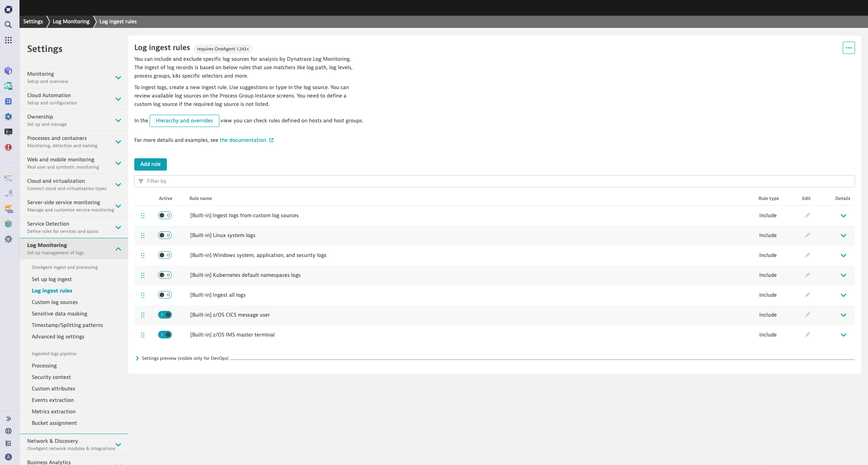The image size is (868, 465).
Task: Grab drag handle of Ingest all logs rule
Action: [143, 295]
